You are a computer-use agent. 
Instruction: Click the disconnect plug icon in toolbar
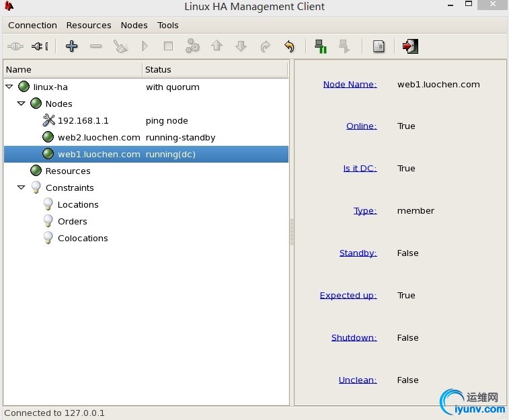tap(40, 46)
